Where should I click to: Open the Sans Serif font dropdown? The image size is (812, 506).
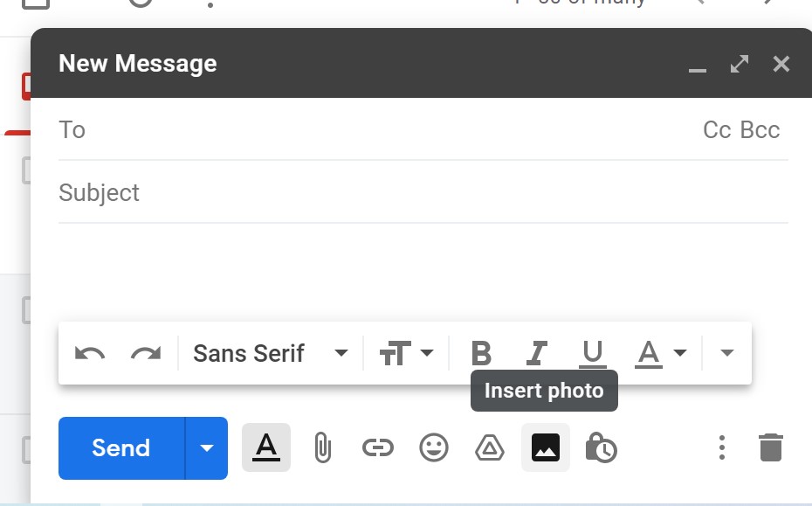coord(271,353)
